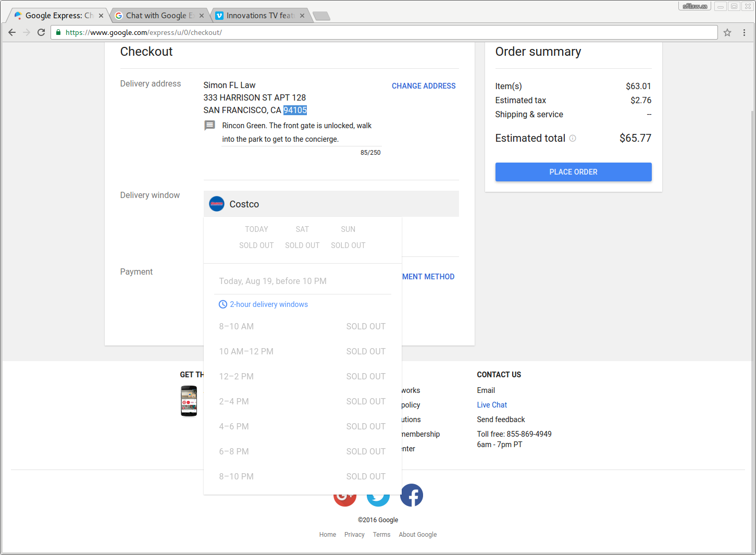
Task: Click the Vimeo favicon on the Innovations TV tab
Action: click(x=219, y=16)
